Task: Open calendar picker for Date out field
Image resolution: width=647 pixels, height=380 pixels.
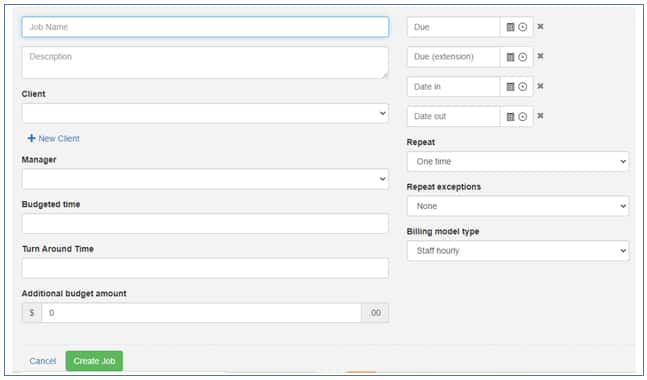Action: (x=510, y=117)
